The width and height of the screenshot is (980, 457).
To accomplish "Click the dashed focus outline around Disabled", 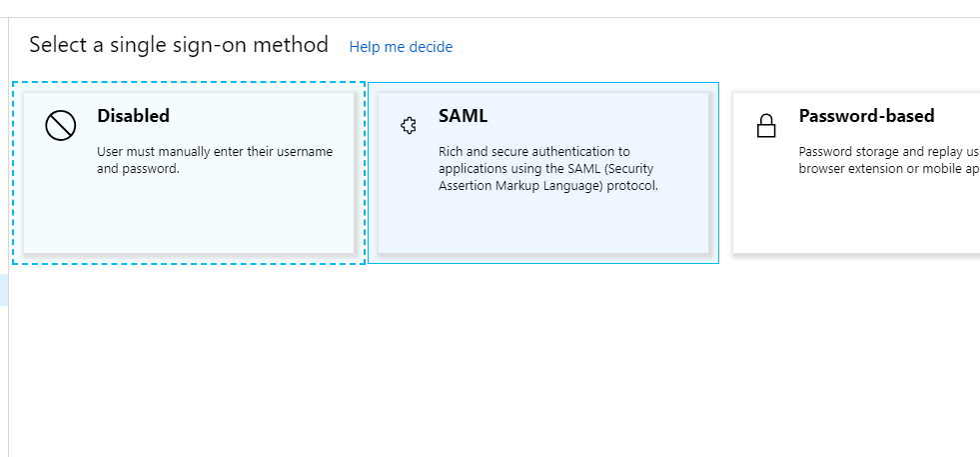I will click(188, 82).
